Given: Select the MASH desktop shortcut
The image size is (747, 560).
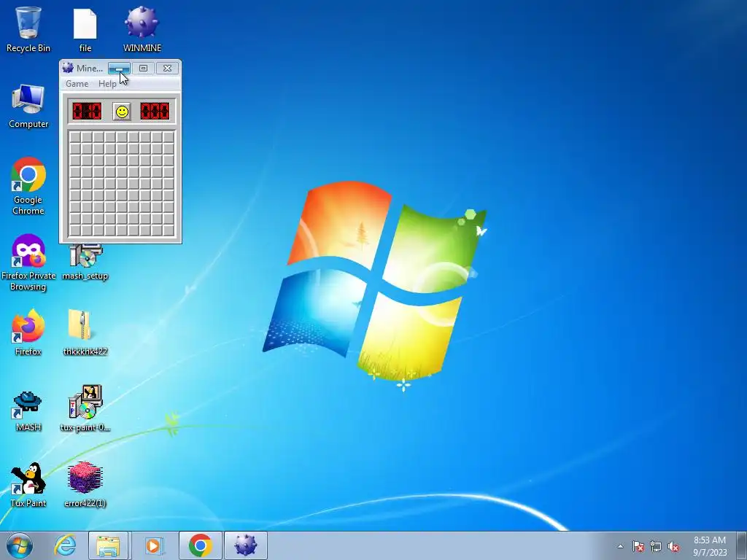Looking at the screenshot, I should coord(28,411).
